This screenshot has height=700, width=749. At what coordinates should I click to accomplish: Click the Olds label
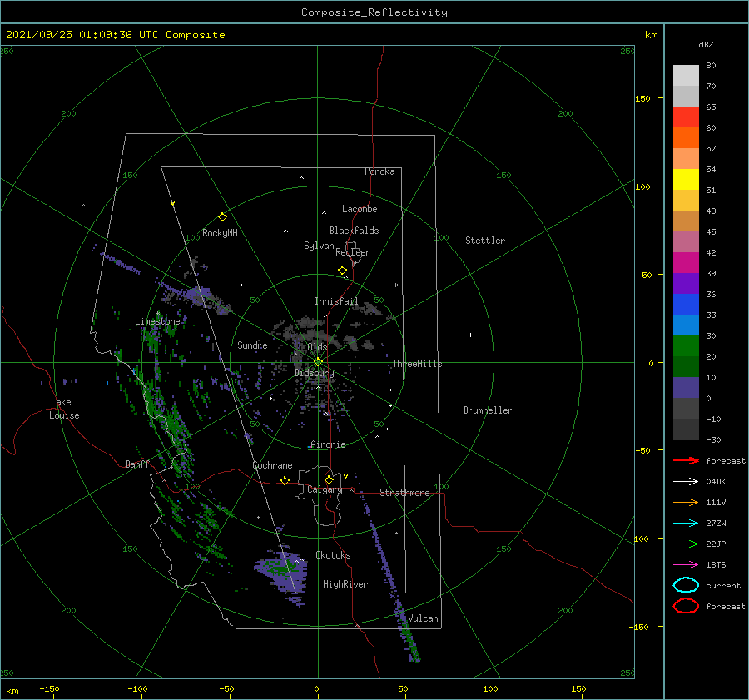[317, 347]
